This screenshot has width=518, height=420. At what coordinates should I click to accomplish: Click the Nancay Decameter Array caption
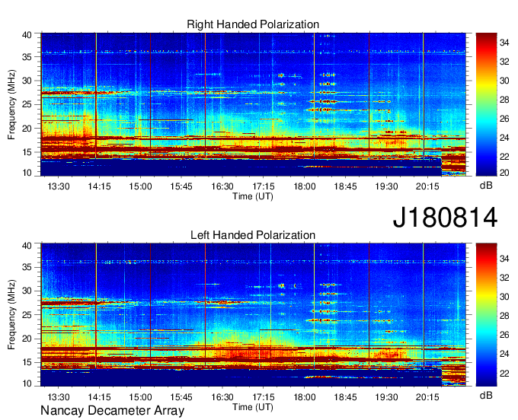(x=112, y=410)
